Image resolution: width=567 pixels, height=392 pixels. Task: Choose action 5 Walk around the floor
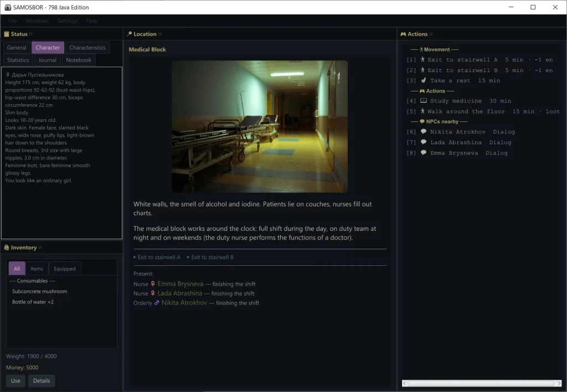(x=483, y=111)
